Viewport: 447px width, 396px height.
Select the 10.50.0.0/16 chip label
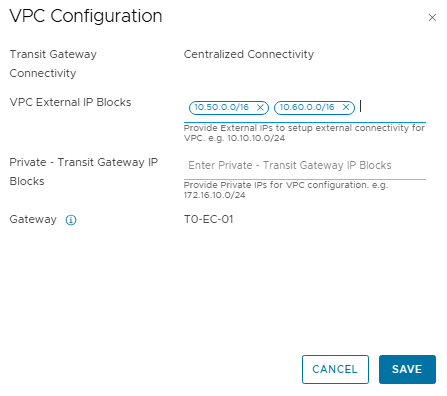(x=221, y=107)
